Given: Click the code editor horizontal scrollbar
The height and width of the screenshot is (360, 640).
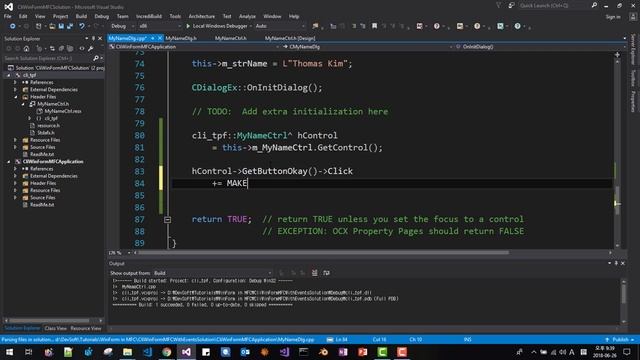Looking at the screenshot, I should click(323, 253).
